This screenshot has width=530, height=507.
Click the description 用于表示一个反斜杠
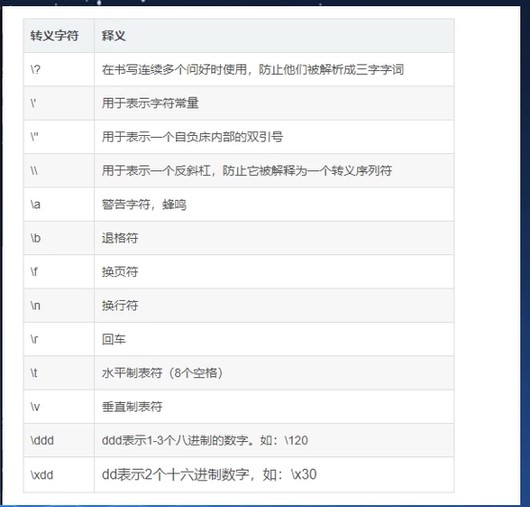click(x=156, y=170)
